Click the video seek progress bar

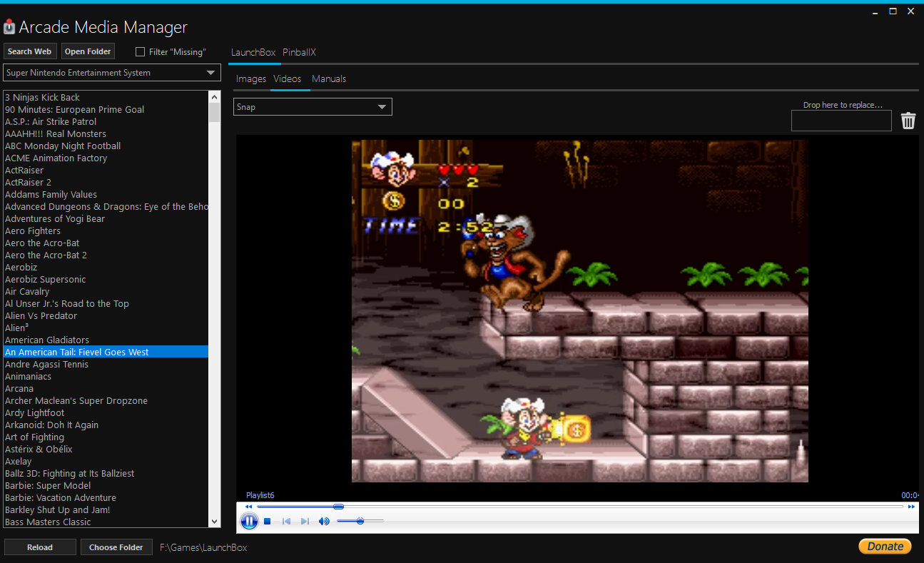coord(581,507)
